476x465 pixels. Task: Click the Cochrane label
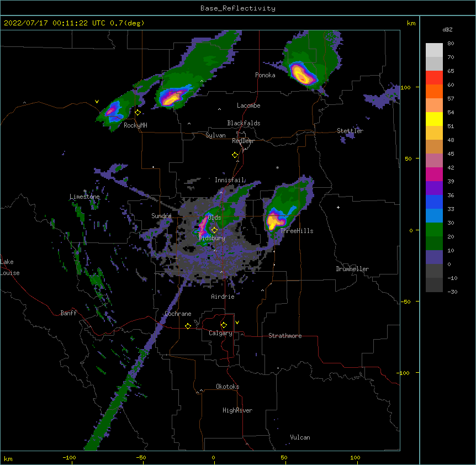click(x=178, y=314)
